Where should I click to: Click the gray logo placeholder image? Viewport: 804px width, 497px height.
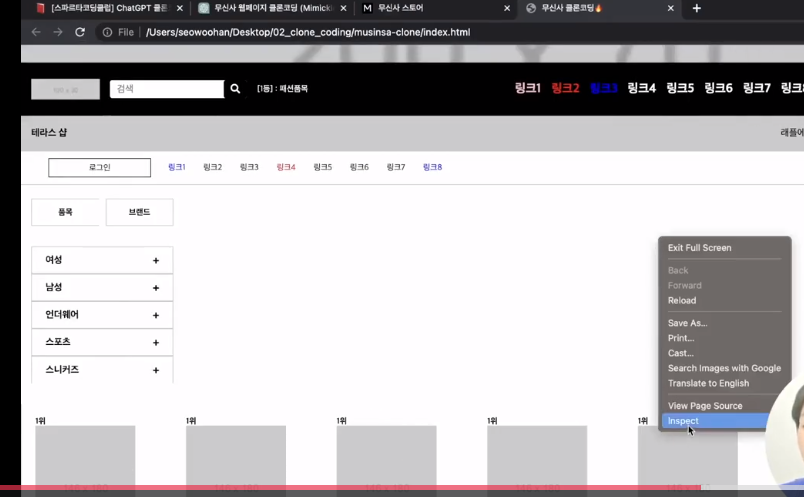(66, 89)
